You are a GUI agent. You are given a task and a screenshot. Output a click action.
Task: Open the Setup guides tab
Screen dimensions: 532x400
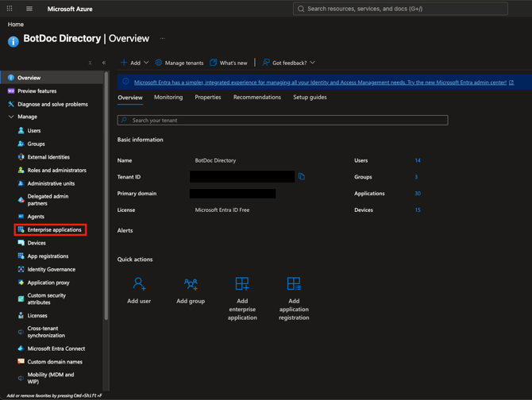point(310,98)
